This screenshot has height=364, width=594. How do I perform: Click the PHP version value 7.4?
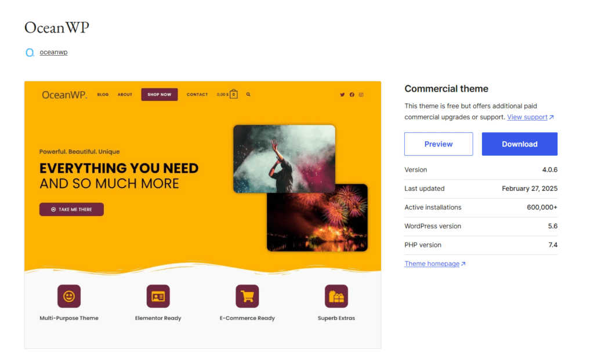553,245
